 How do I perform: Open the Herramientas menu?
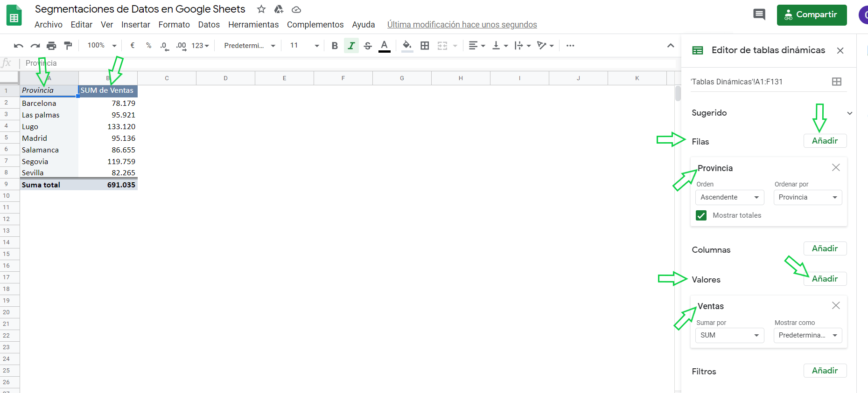(253, 25)
